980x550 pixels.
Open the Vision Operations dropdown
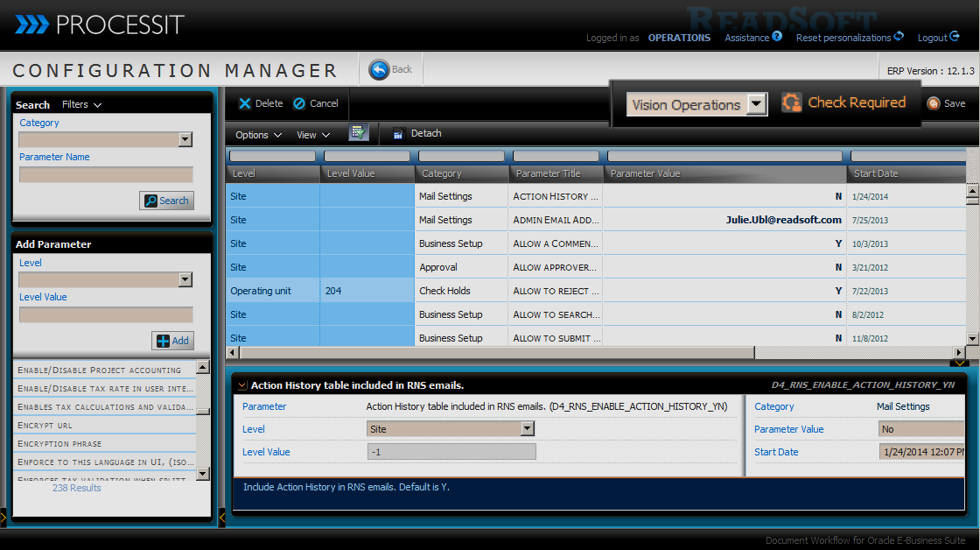click(757, 104)
